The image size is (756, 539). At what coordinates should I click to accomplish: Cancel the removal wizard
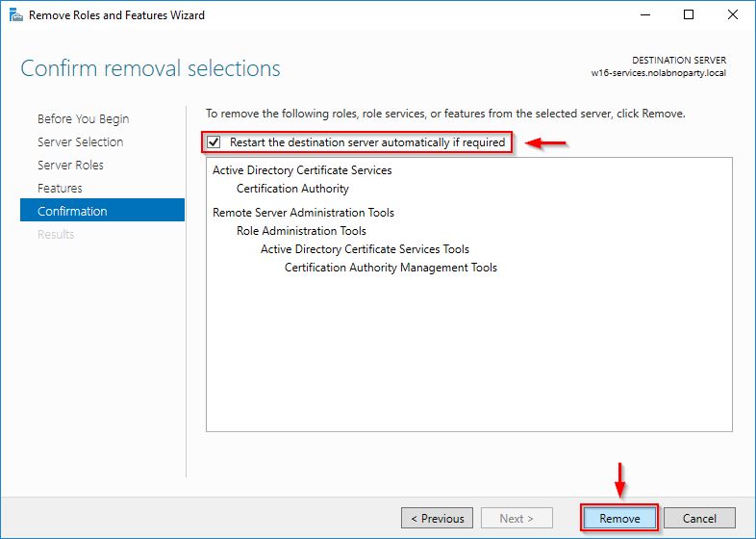tap(699, 518)
